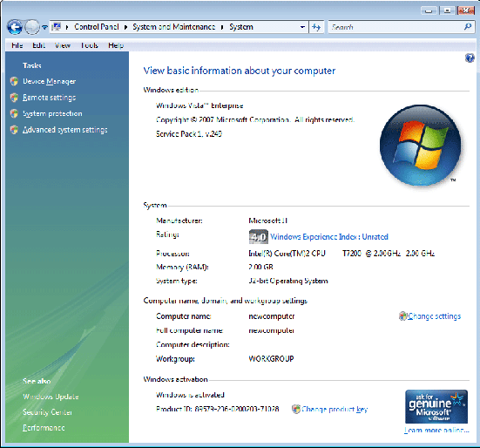480x448 pixels.
Task: Open the Help menu
Action: [116, 45]
